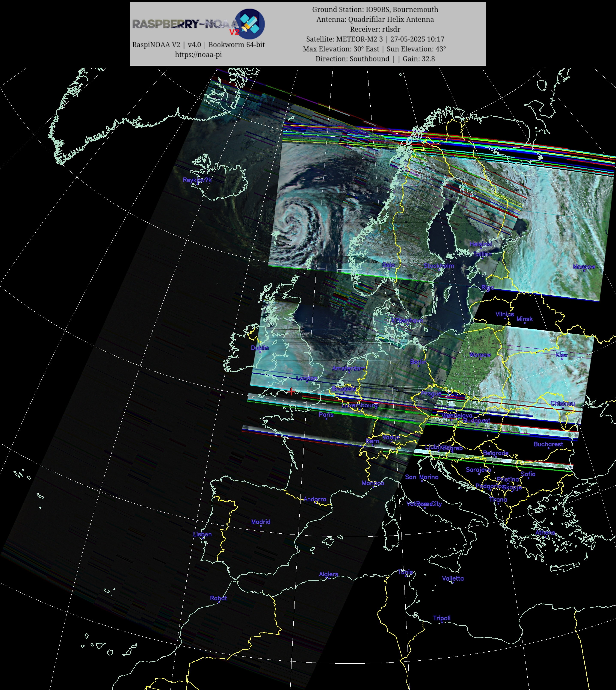Click the Brussels city label
Screen dimensions: 616x690
point(344,388)
